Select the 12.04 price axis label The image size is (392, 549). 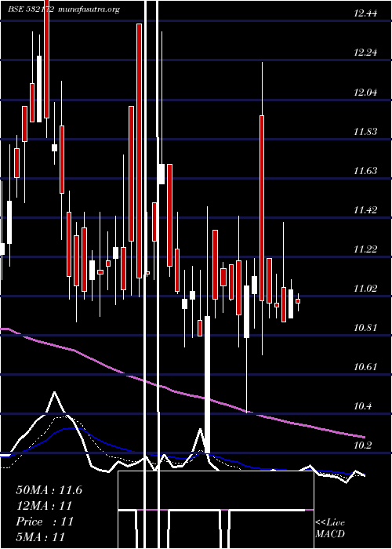366,93
